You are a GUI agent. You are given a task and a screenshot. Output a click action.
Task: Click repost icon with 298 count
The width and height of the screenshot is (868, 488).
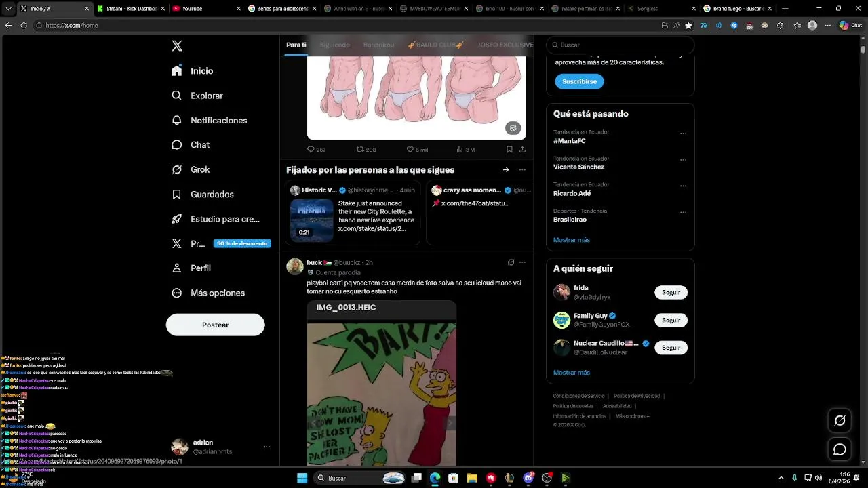[366, 149]
